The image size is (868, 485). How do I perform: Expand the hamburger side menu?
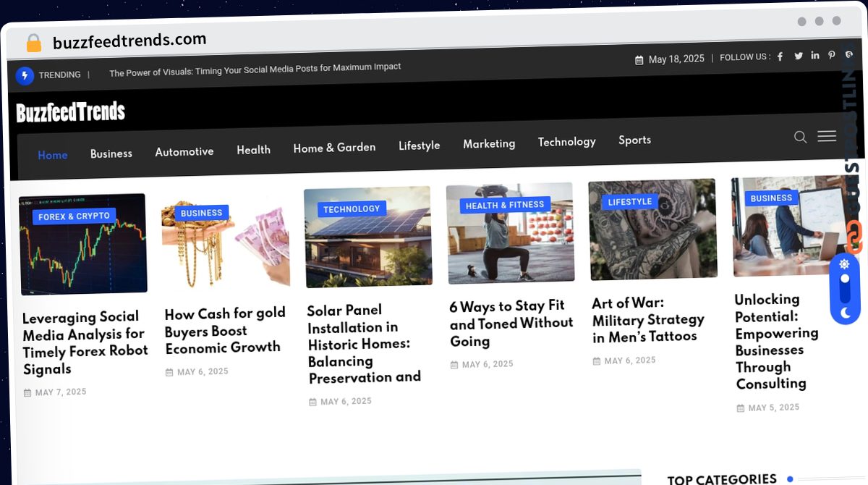pos(827,136)
